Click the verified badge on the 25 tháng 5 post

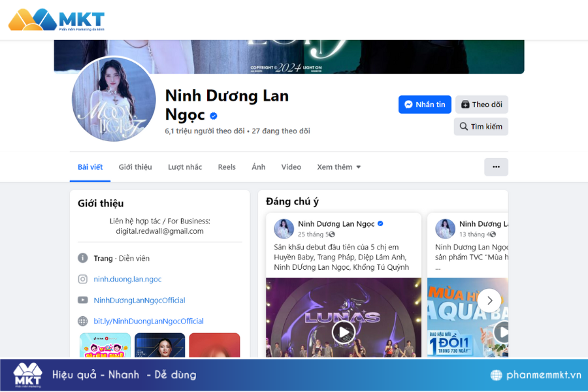(x=380, y=223)
